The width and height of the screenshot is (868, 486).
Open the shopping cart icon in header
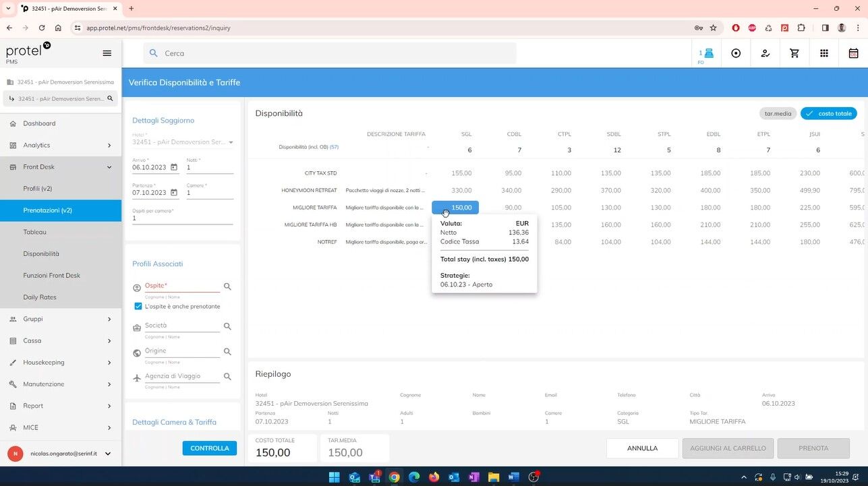click(794, 53)
